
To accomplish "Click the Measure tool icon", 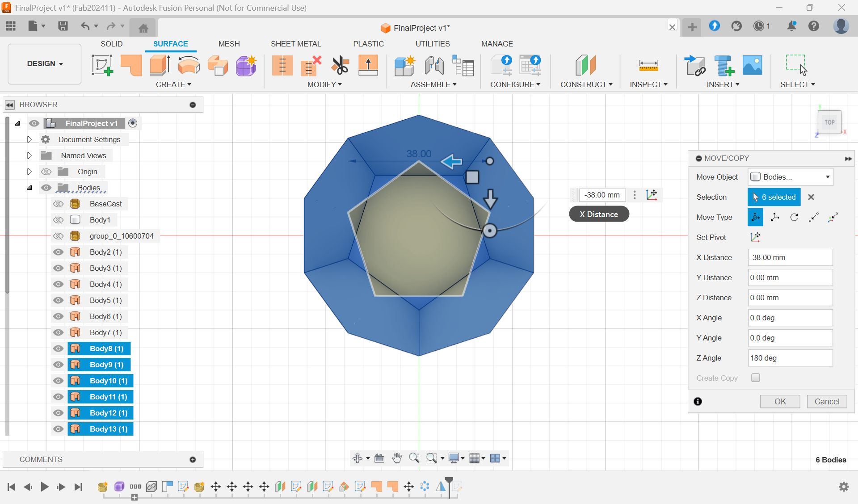I will pyautogui.click(x=648, y=65).
